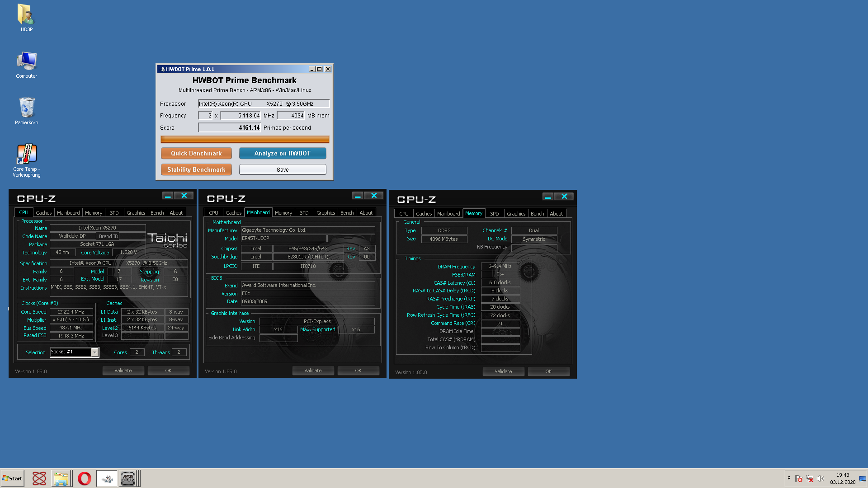Click OK in the middle CPU-Z window
This screenshot has height=488, width=868.
[x=358, y=371]
